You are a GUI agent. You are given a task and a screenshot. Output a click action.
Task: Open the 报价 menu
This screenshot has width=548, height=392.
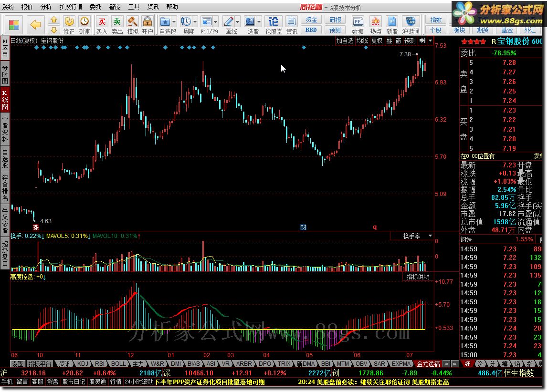coord(27,7)
